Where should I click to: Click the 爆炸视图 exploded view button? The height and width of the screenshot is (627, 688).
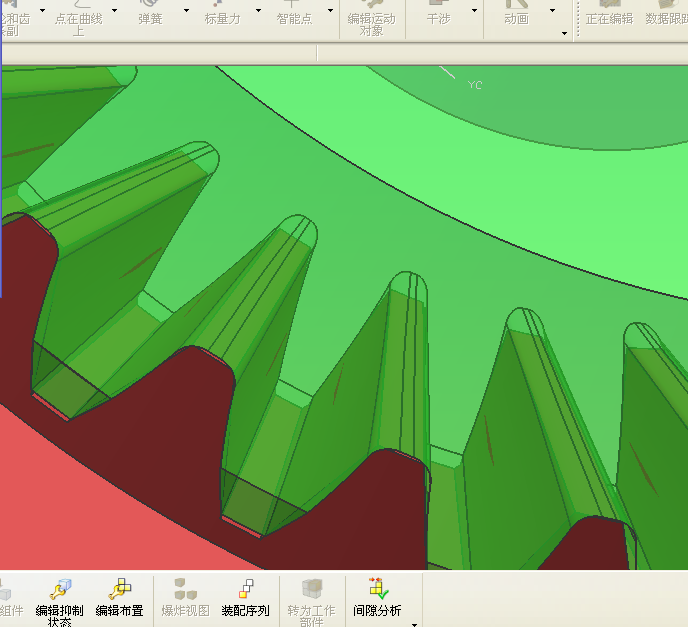pyautogui.click(x=185, y=598)
